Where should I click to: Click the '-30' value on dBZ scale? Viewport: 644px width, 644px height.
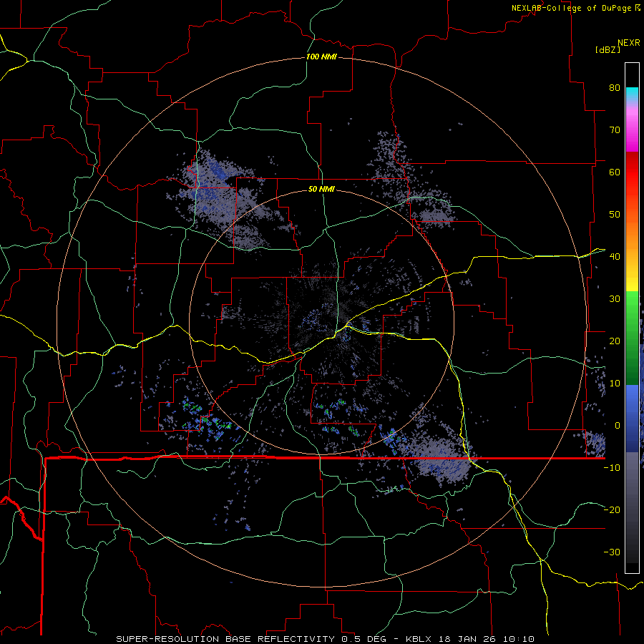612,552
